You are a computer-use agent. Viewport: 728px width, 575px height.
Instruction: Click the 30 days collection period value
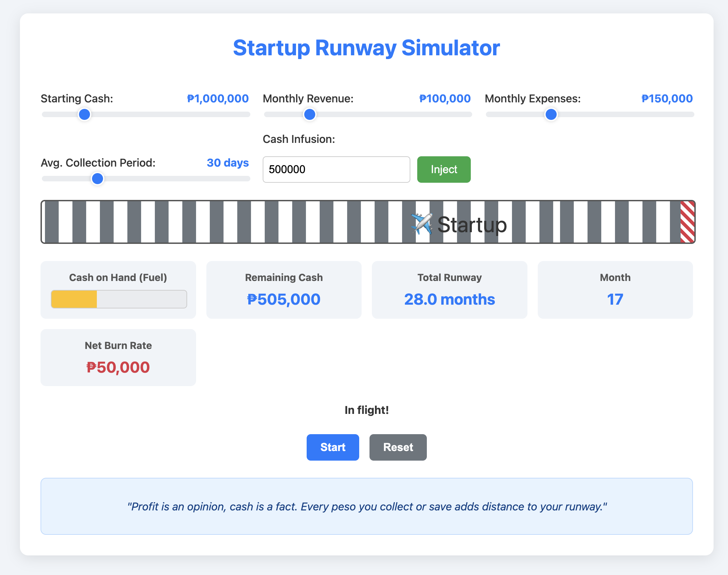(x=228, y=163)
